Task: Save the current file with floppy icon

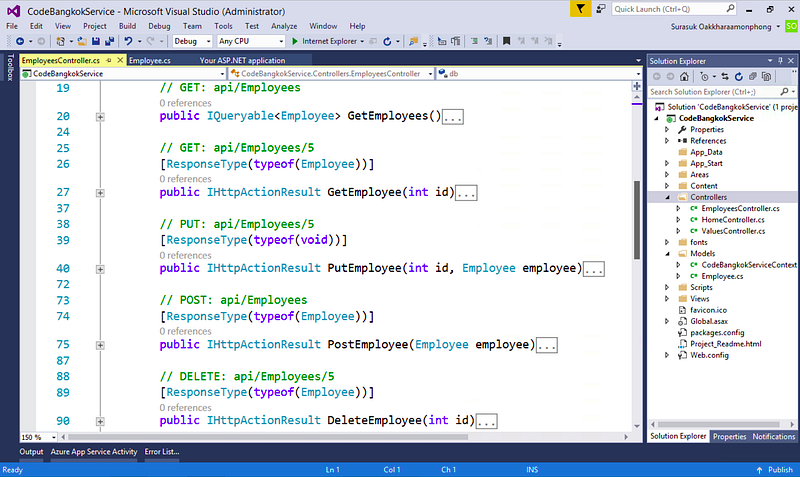Action: (95, 41)
